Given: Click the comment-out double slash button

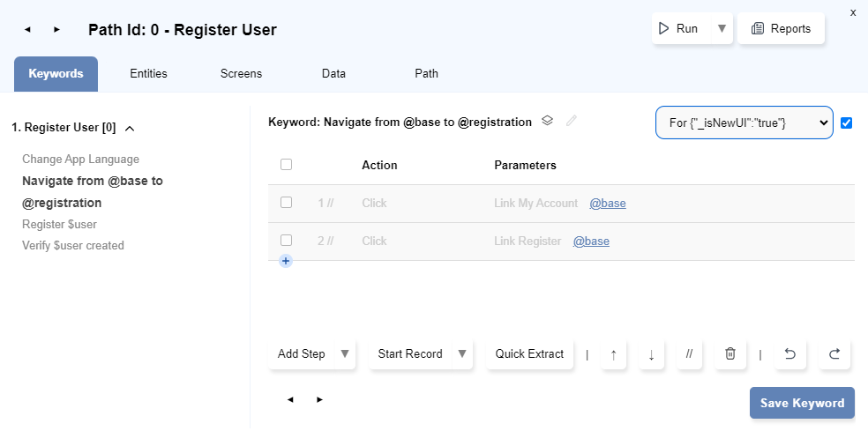Looking at the screenshot, I should pyautogui.click(x=689, y=354).
